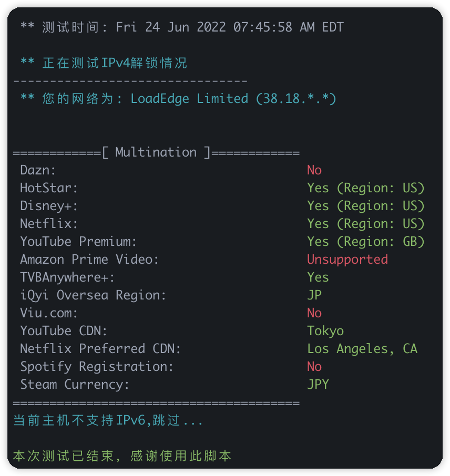Click the iQyi Oversea Region JP value
Screen dimensions: 450x476
(314, 295)
